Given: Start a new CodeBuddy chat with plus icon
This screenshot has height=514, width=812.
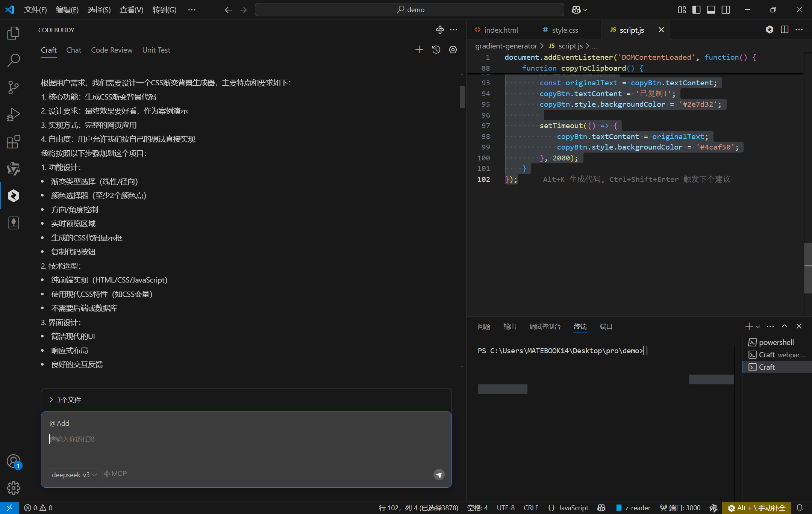Looking at the screenshot, I should pyautogui.click(x=419, y=50).
